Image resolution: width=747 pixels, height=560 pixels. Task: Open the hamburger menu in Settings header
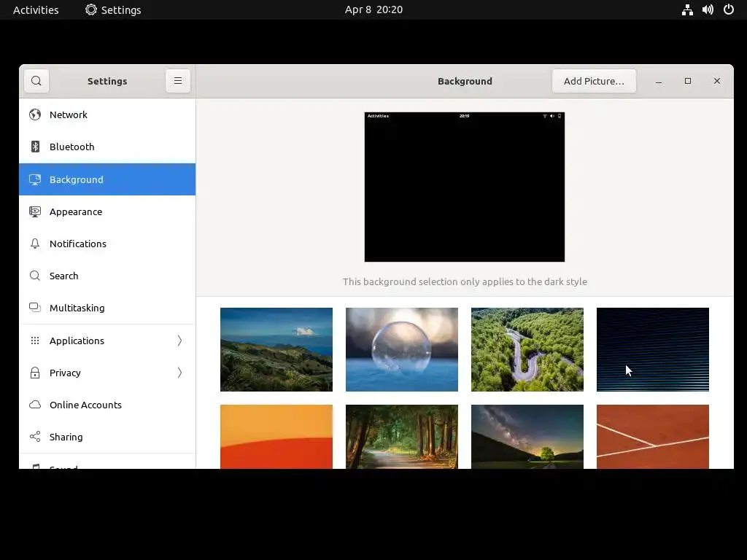(178, 81)
